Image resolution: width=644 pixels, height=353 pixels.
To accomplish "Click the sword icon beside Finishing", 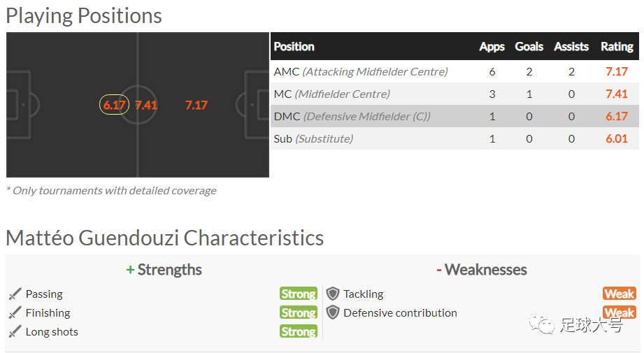I will coord(15,312).
